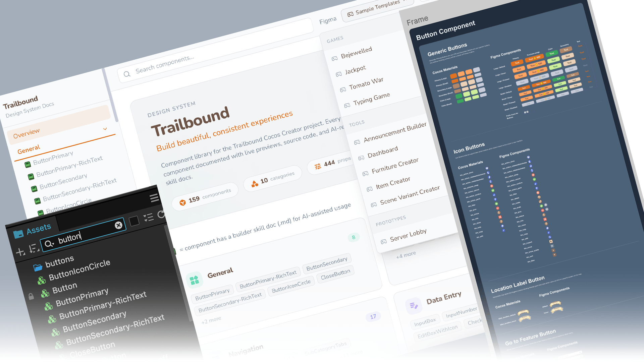Screen dimensions: 644x362
Task: Click the Assets search field containing button
Action: (83, 235)
